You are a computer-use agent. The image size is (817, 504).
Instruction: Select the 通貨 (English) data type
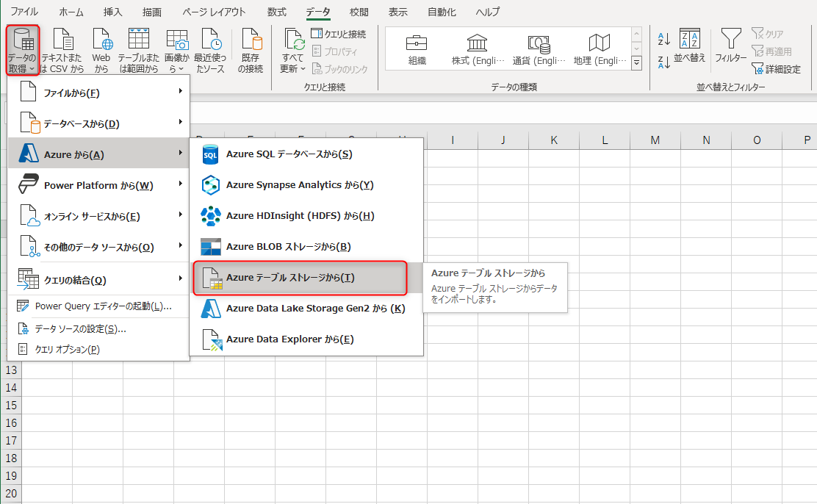(x=539, y=49)
